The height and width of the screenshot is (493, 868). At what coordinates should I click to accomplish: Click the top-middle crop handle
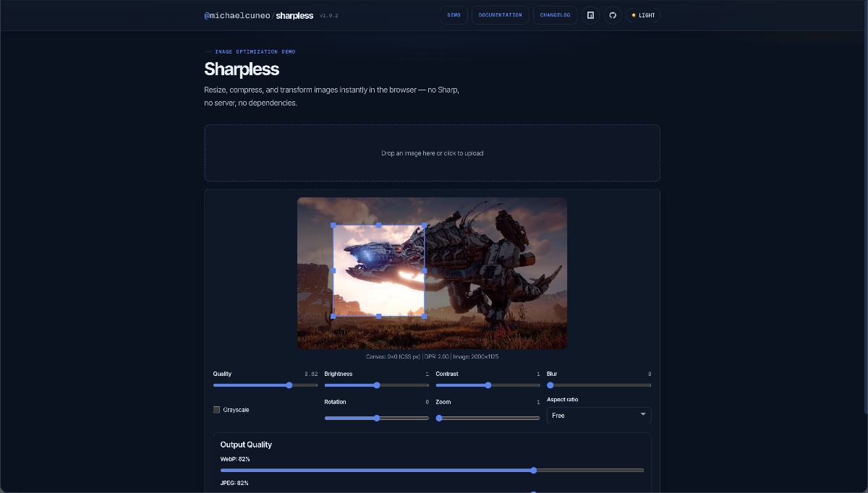[x=379, y=226]
